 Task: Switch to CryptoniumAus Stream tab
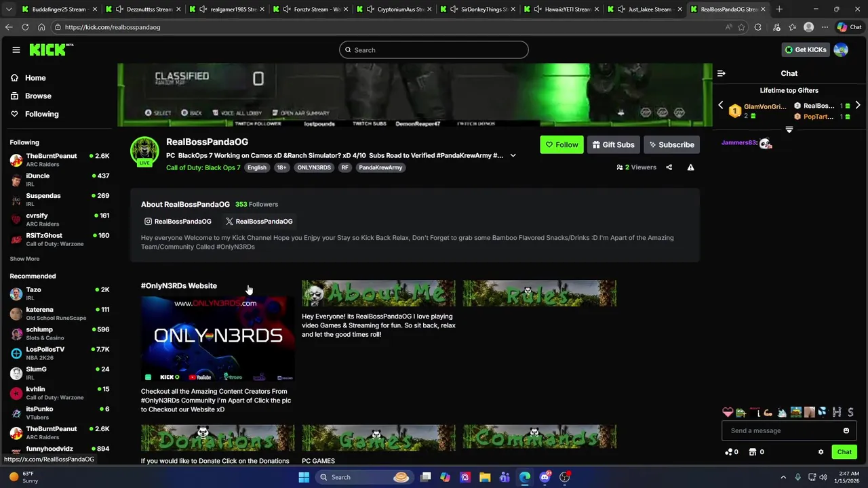tap(395, 9)
